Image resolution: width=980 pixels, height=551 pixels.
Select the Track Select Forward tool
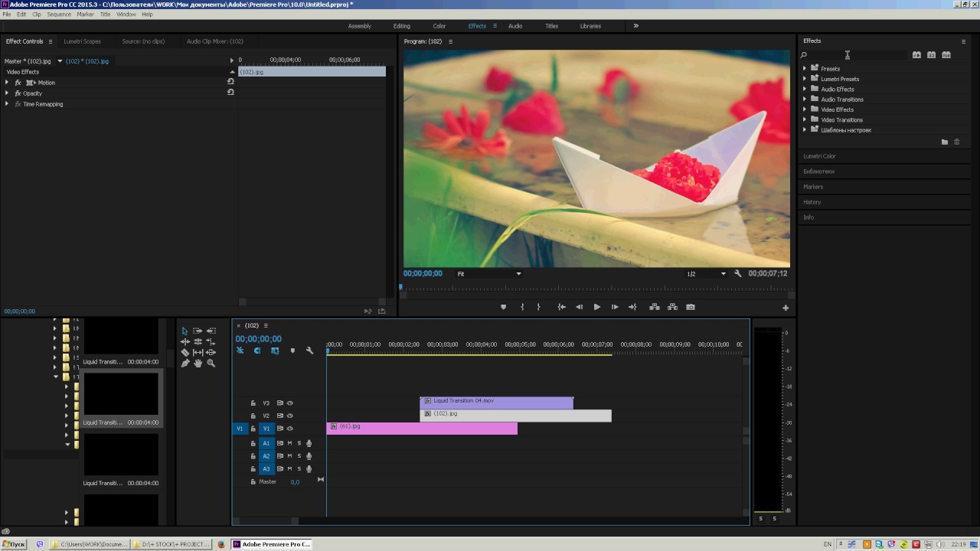tap(198, 331)
